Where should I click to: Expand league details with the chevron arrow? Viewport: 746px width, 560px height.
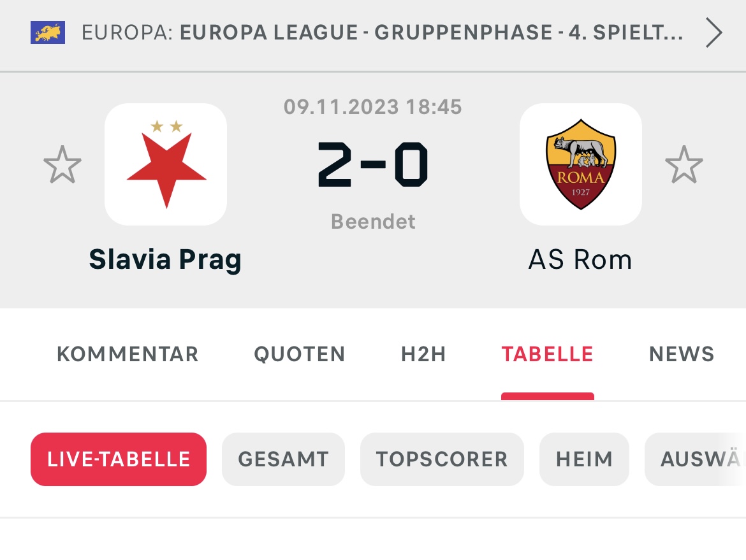[713, 32]
